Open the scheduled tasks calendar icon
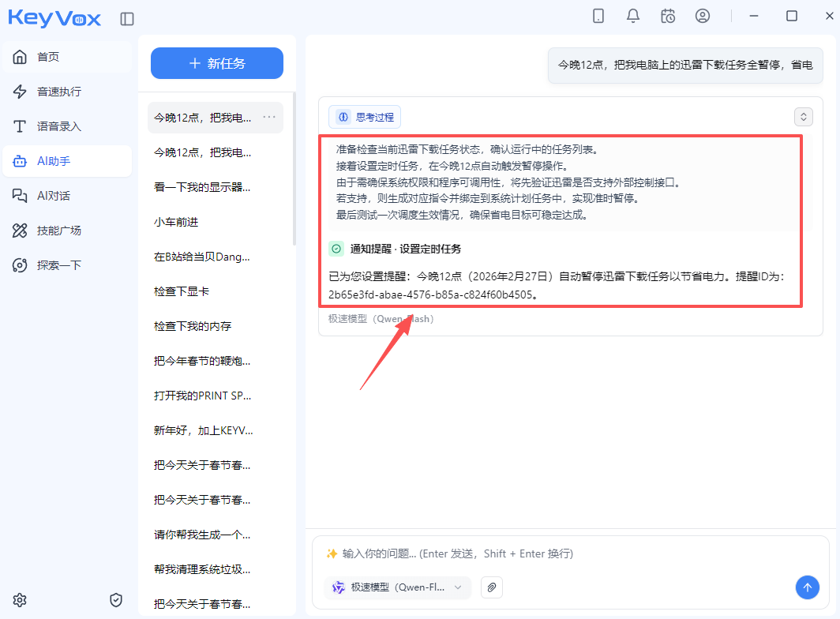This screenshot has height=619, width=840. click(x=668, y=16)
